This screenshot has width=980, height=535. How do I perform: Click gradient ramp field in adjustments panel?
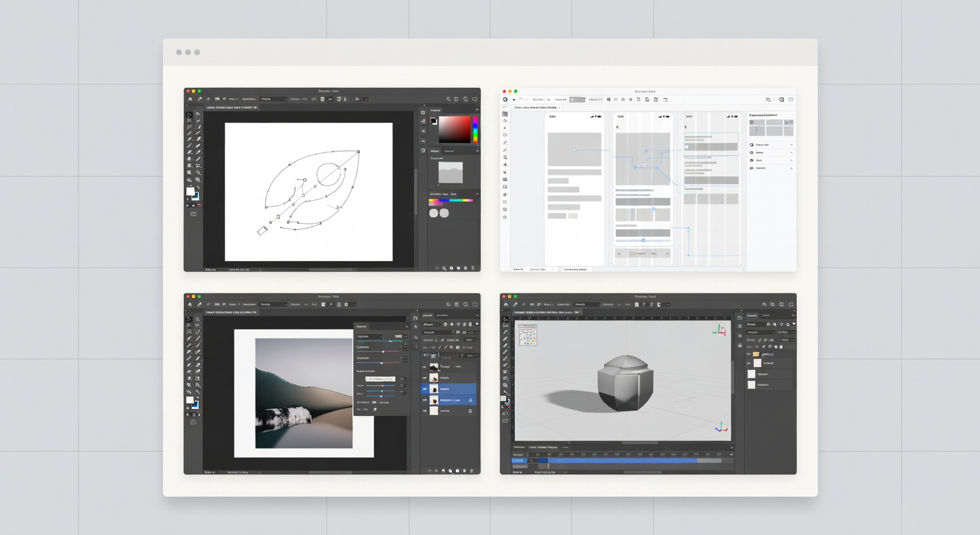pyautogui.click(x=381, y=378)
